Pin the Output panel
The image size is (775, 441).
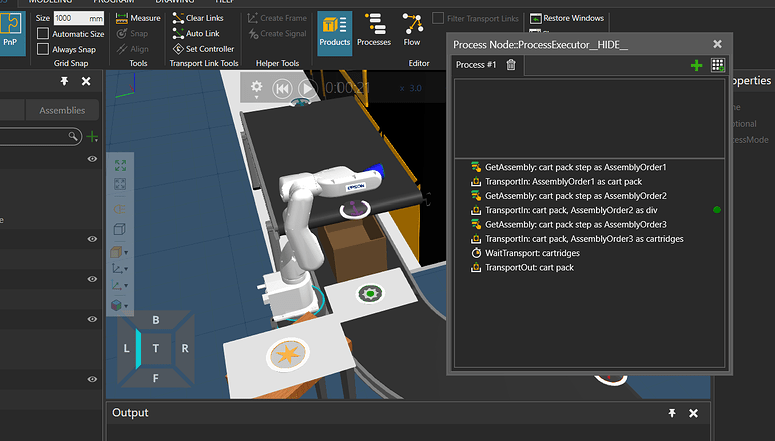[x=672, y=413]
